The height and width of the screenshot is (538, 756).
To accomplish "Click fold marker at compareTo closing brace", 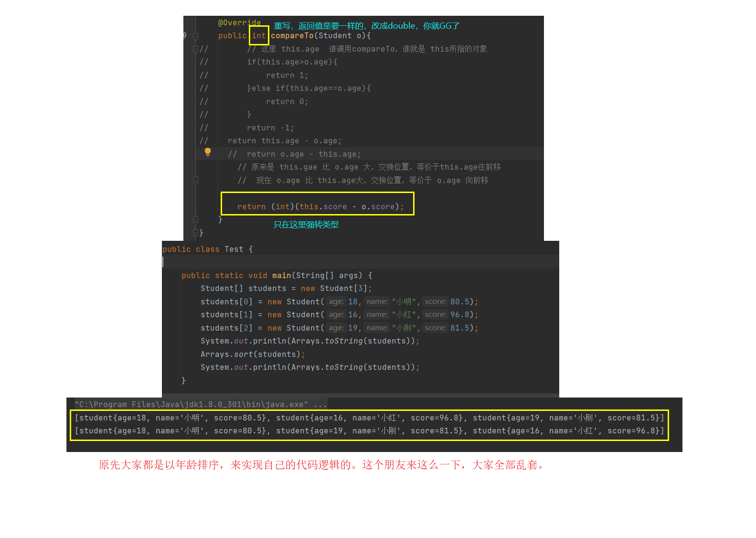I will click(195, 219).
